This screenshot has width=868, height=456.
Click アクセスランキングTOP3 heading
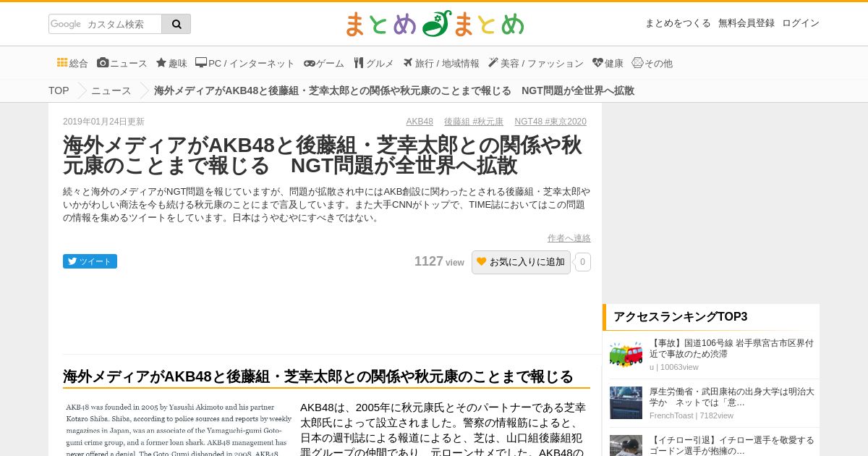680,316
